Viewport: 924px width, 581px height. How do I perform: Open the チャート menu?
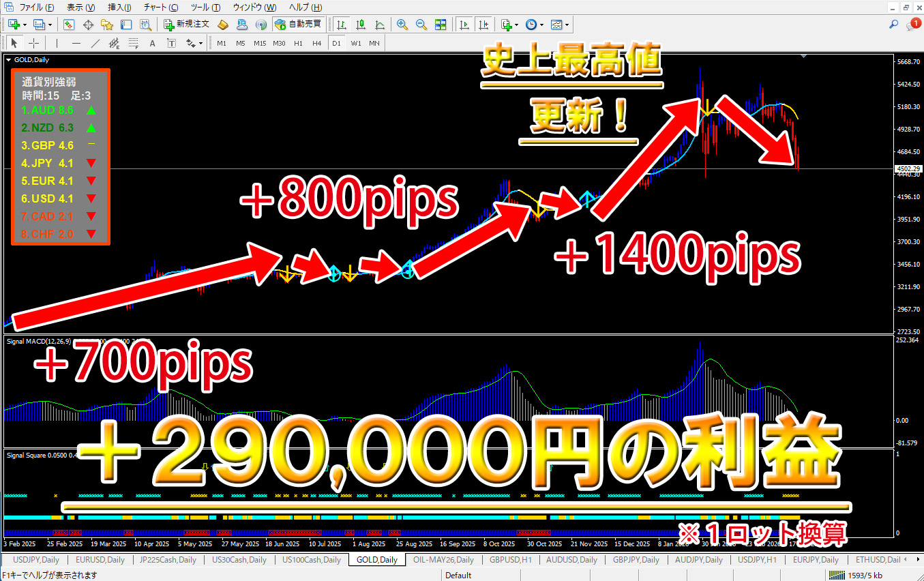coord(160,8)
